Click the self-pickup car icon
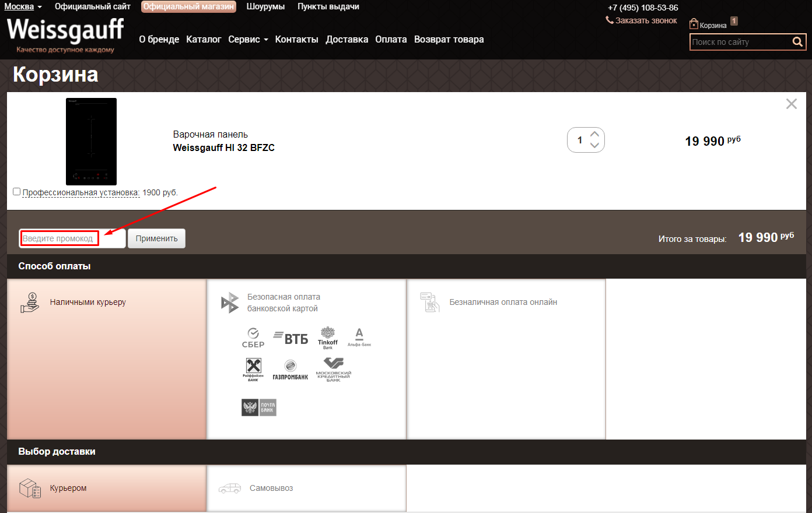This screenshot has height=513, width=812. (230, 488)
